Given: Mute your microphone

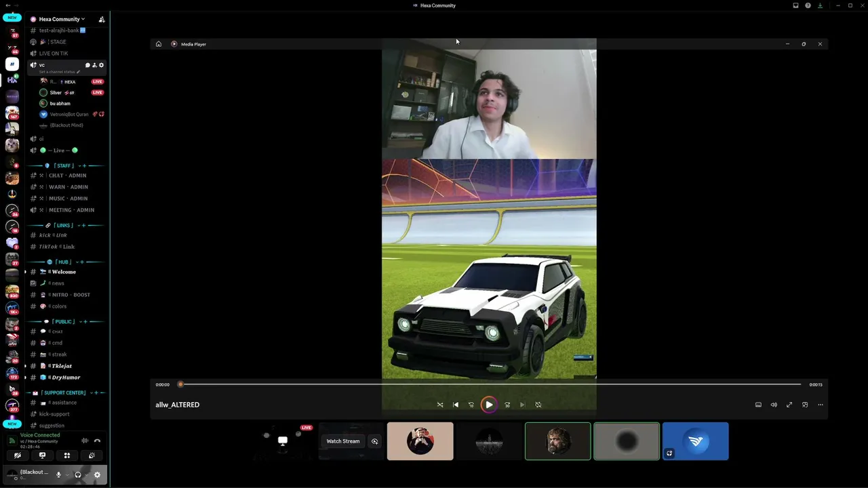Looking at the screenshot, I should point(58,474).
